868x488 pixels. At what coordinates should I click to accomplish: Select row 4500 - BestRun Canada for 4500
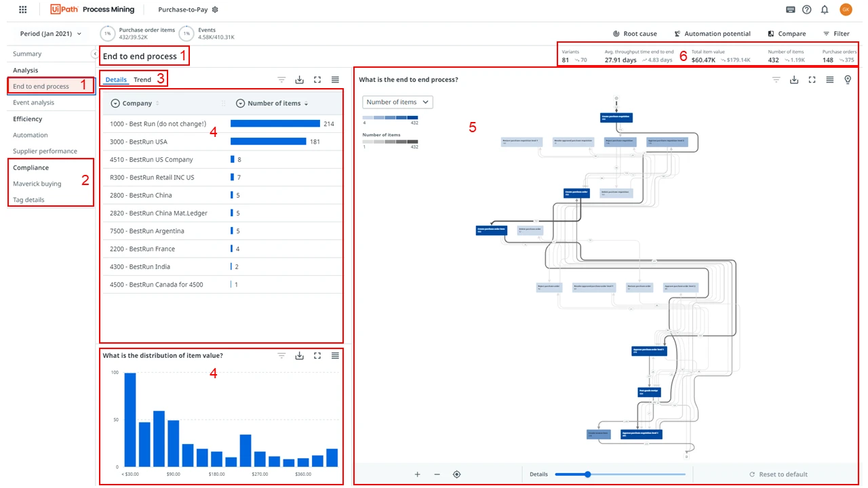click(x=222, y=285)
